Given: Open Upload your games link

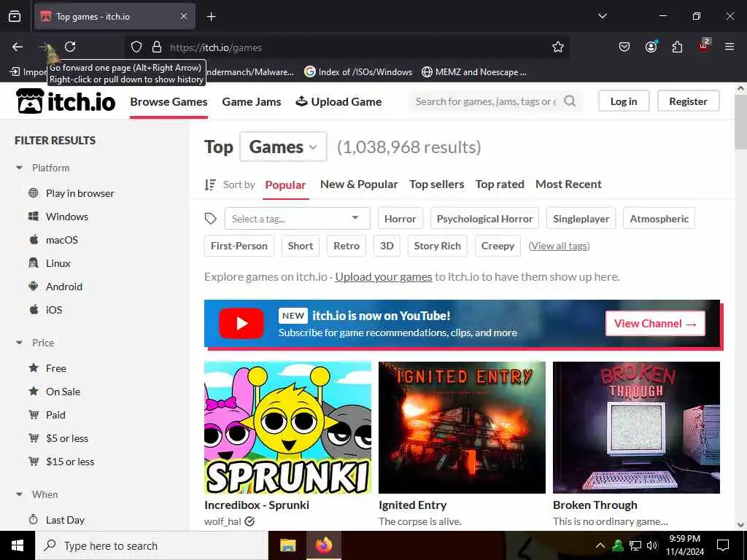Looking at the screenshot, I should pos(384,276).
